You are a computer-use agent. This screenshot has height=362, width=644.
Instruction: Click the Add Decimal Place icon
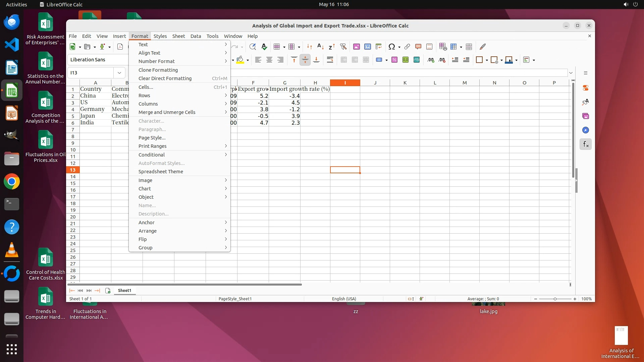[x=430, y=60]
